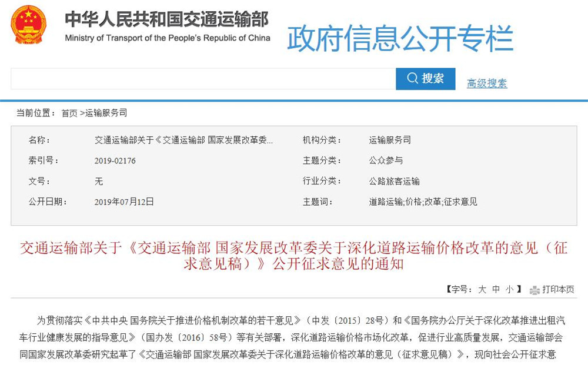Image resolution: width=588 pixels, height=365 pixels.
Task: Open the 高级搜索 advanced search link
Action: click(x=487, y=83)
